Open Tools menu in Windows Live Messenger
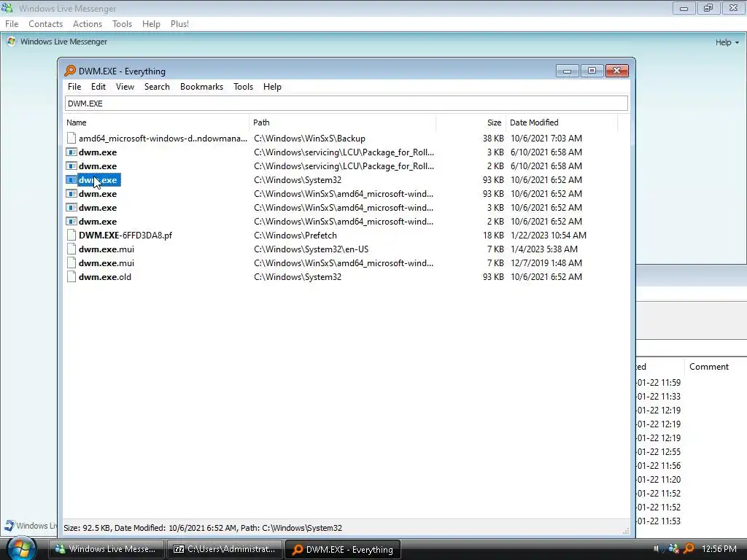This screenshot has height=560, width=747. click(122, 24)
